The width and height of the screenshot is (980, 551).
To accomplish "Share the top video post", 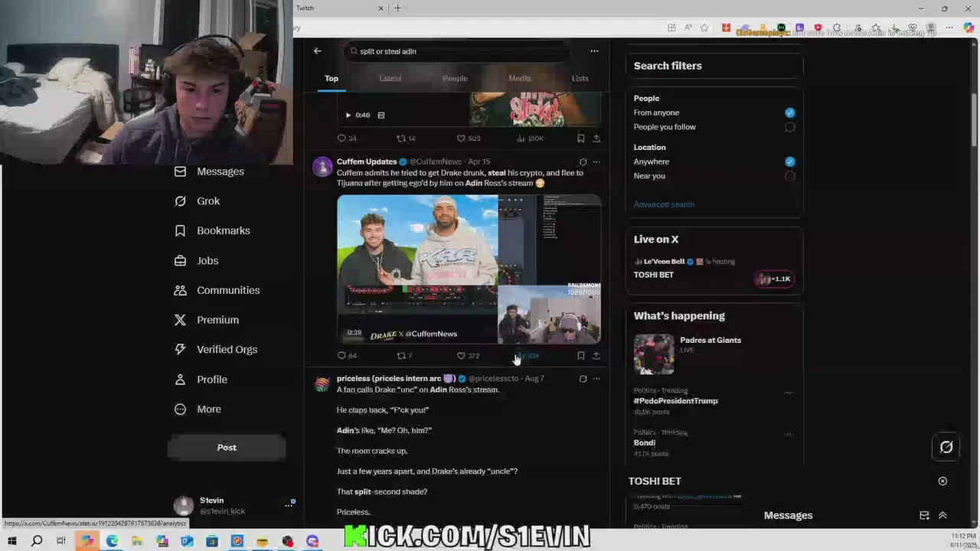I will tap(596, 139).
